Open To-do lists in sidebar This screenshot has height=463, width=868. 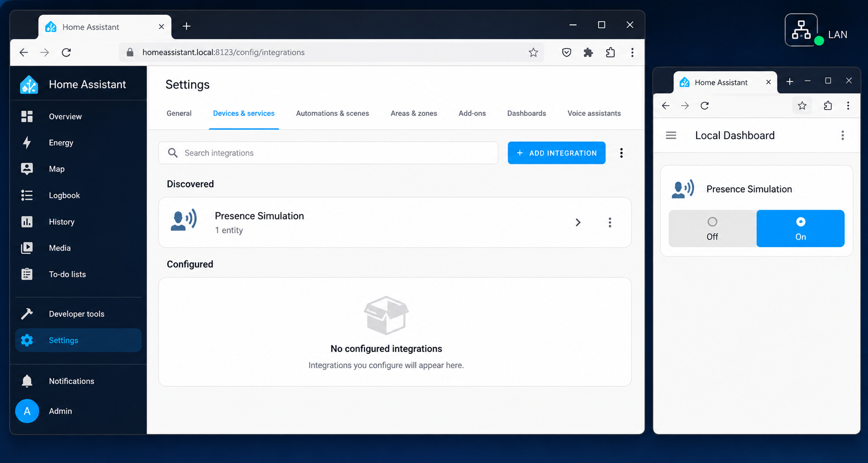point(78,274)
